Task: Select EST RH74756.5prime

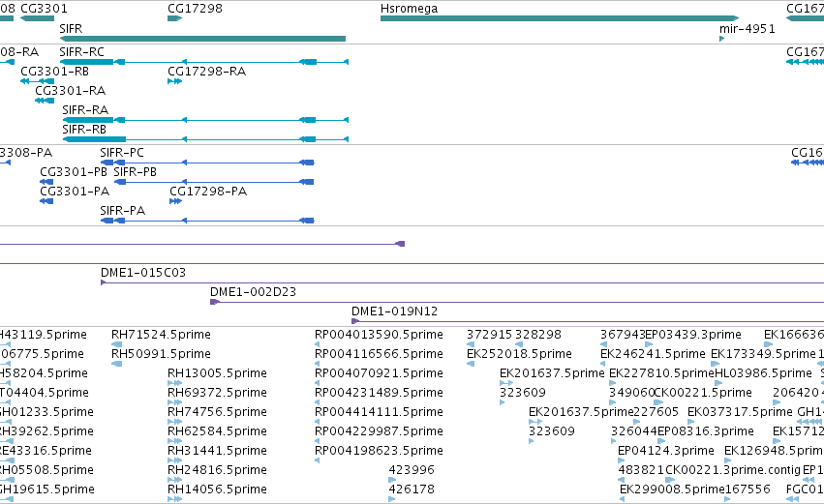Action: click(x=217, y=412)
